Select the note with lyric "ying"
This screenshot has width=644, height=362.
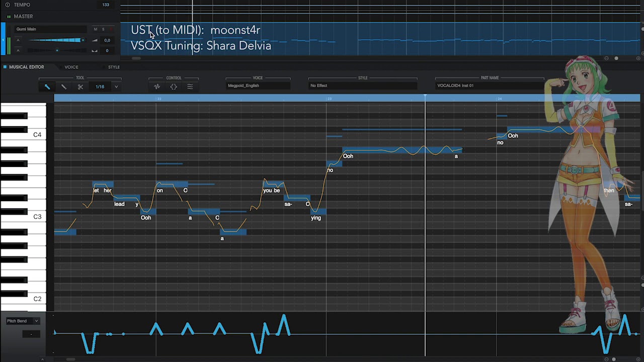coord(318,212)
